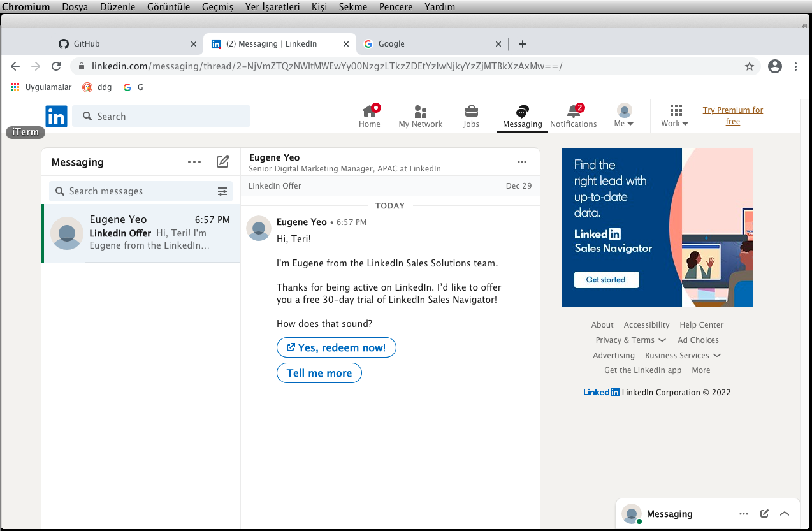
Task: Expand the Work apps grid menu
Action: pyautogui.click(x=675, y=115)
